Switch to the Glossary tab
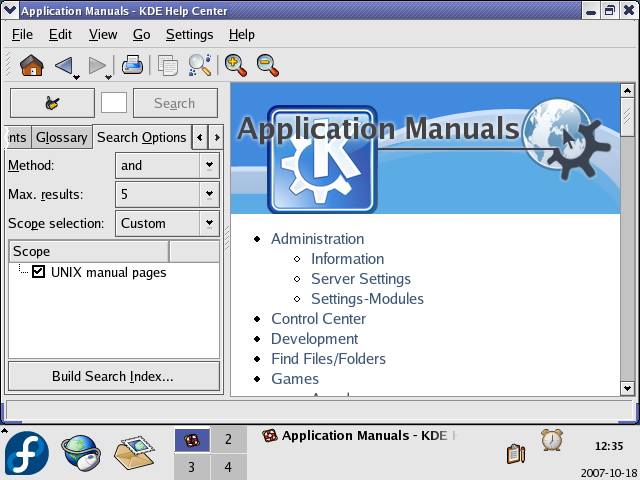Image resolution: width=640 pixels, height=480 pixels. coord(62,137)
